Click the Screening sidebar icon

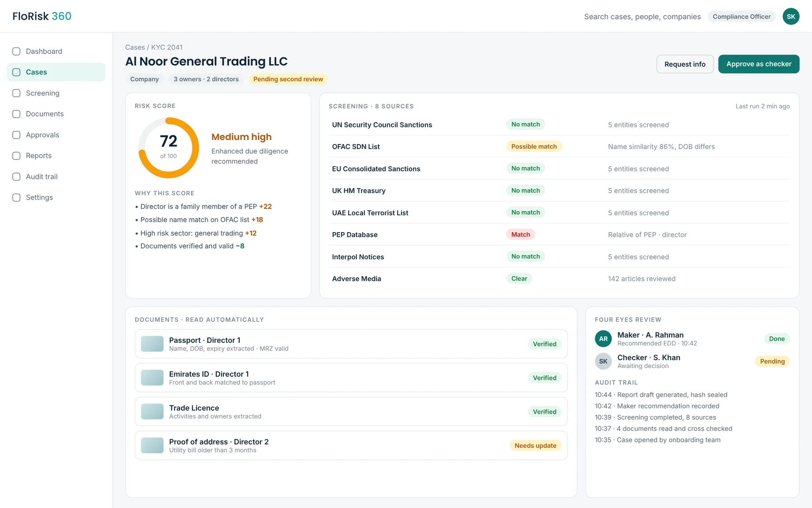point(16,93)
